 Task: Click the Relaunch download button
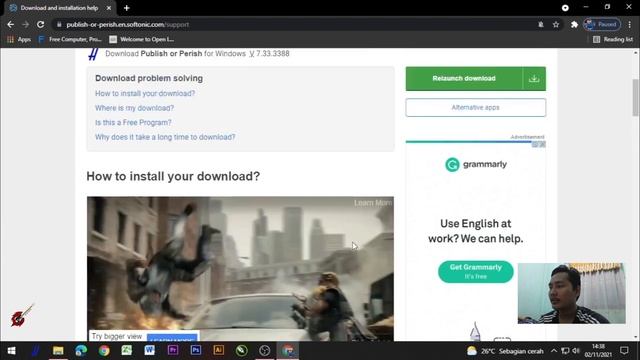pyautogui.click(x=464, y=78)
